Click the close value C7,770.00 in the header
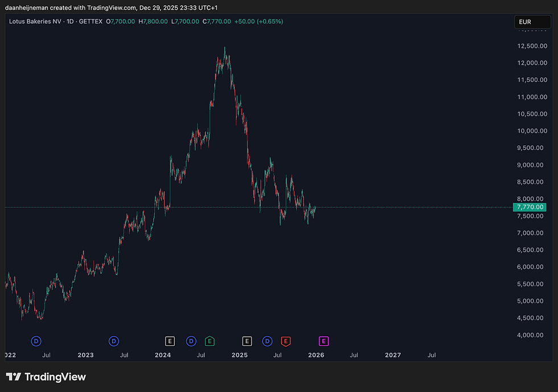 (x=217, y=22)
